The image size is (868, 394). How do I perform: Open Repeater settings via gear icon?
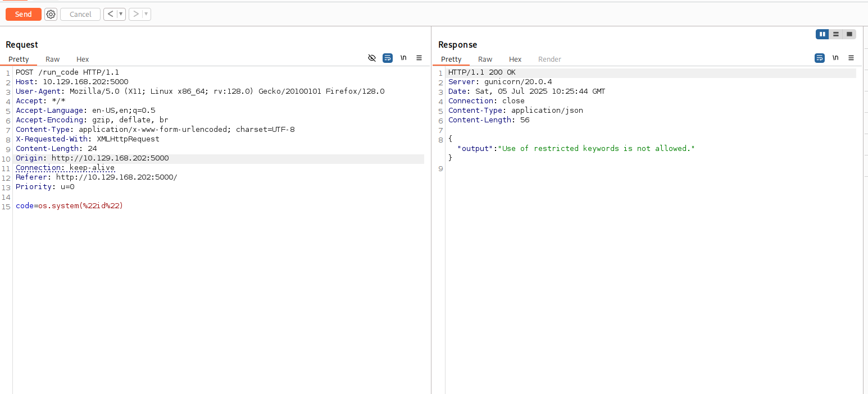pyautogui.click(x=51, y=14)
